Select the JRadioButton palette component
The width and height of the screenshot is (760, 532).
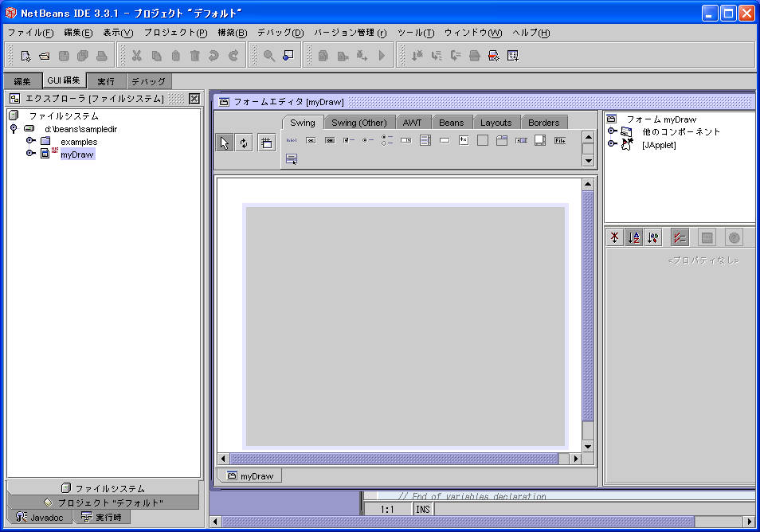pos(368,140)
